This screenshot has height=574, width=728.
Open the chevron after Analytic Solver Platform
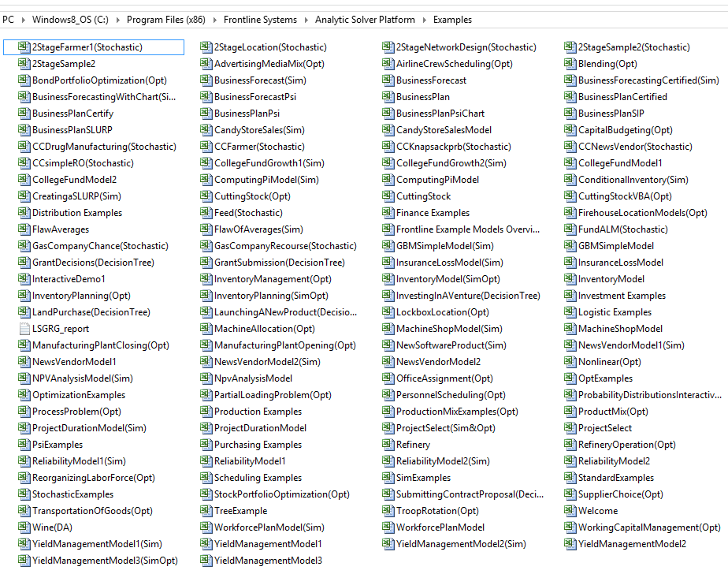(425, 20)
